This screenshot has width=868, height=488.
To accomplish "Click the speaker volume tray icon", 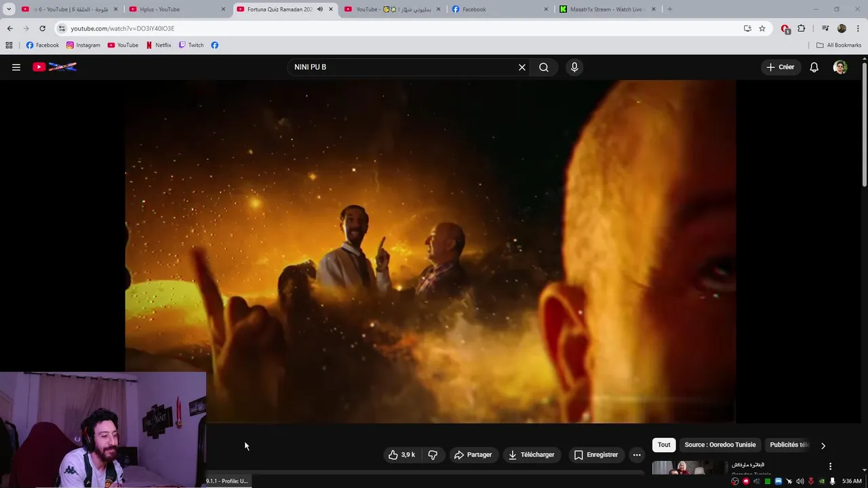I will pyautogui.click(x=800, y=481).
